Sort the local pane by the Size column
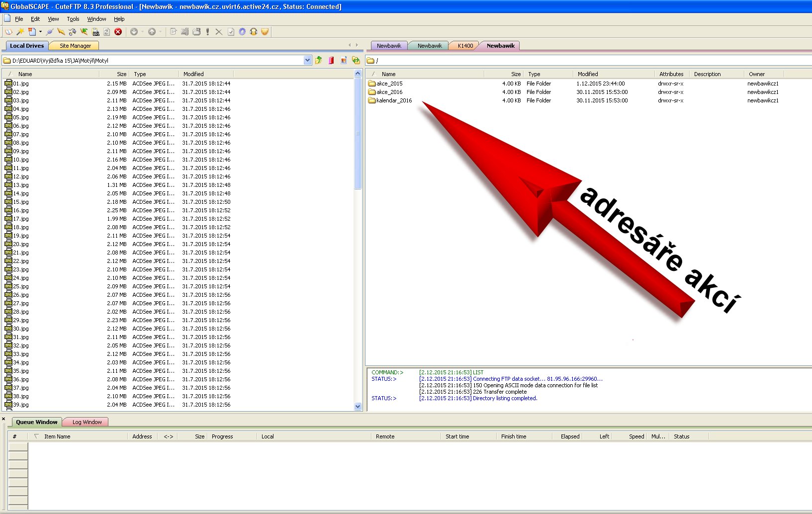 (114, 74)
